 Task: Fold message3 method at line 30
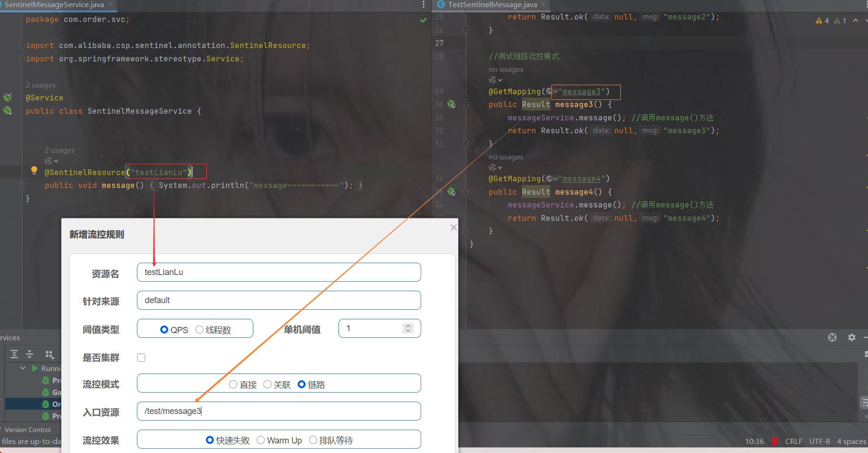[466, 105]
